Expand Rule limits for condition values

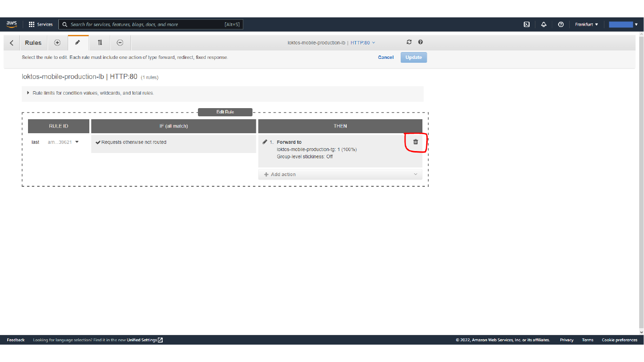pos(91,93)
